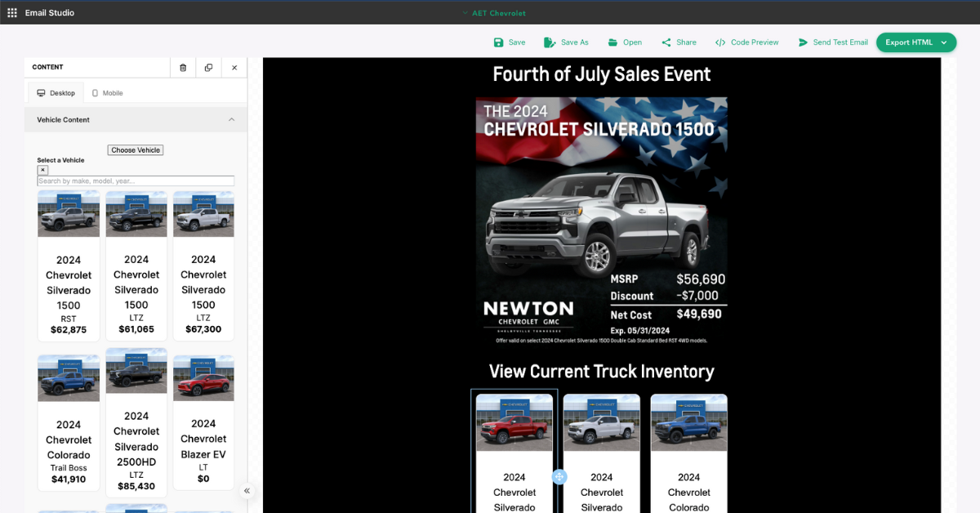This screenshot has height=513, width=980.
Task: Click the Code Preview brackets icon
Action: (x=720, y=42)
